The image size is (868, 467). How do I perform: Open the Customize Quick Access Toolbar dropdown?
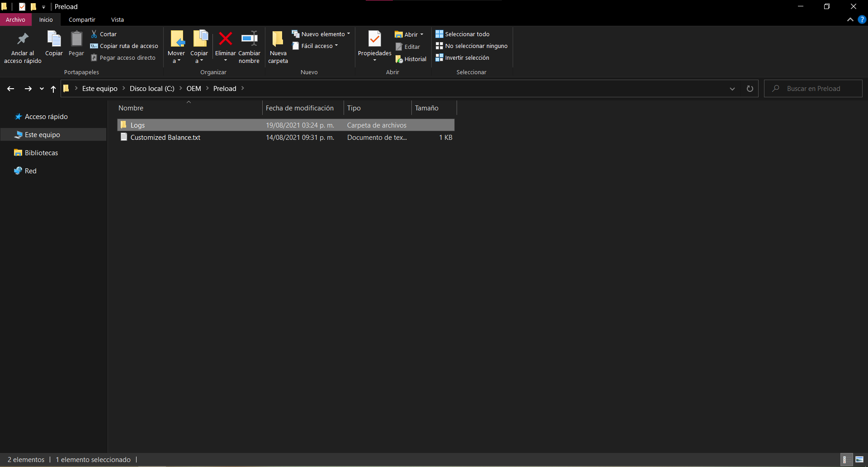click(43, 7)
